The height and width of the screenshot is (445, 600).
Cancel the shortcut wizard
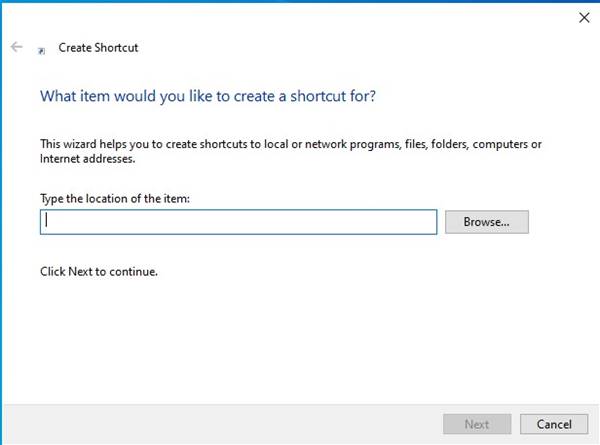554,424
